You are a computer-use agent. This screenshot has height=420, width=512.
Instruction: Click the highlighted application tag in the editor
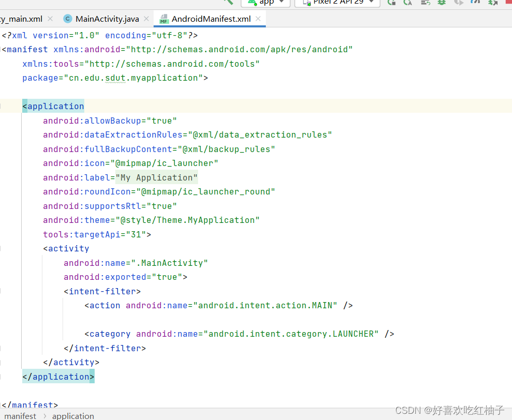click(x=53, y=106)
